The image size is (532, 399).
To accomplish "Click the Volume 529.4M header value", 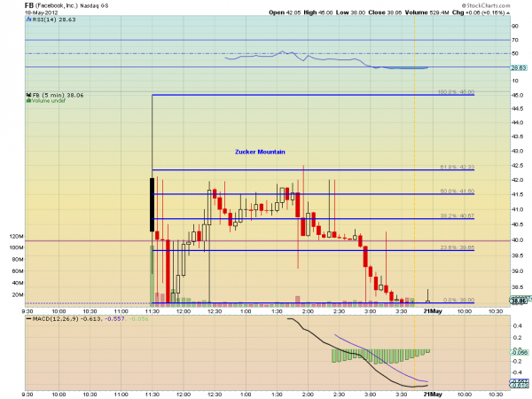I will pyautogui.click(x=426, y=12).
